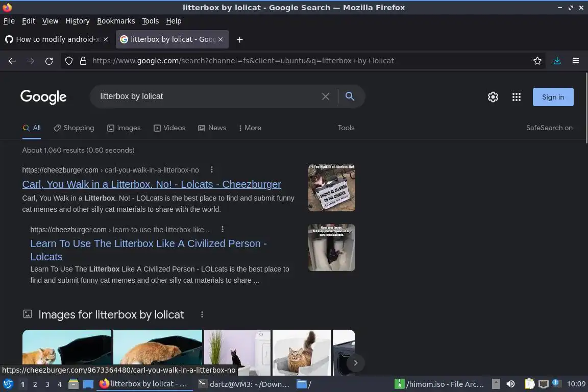Open Learn To Use The Litterbox link
Viewport: 588px width, 392px height.
tap(149, 250)
